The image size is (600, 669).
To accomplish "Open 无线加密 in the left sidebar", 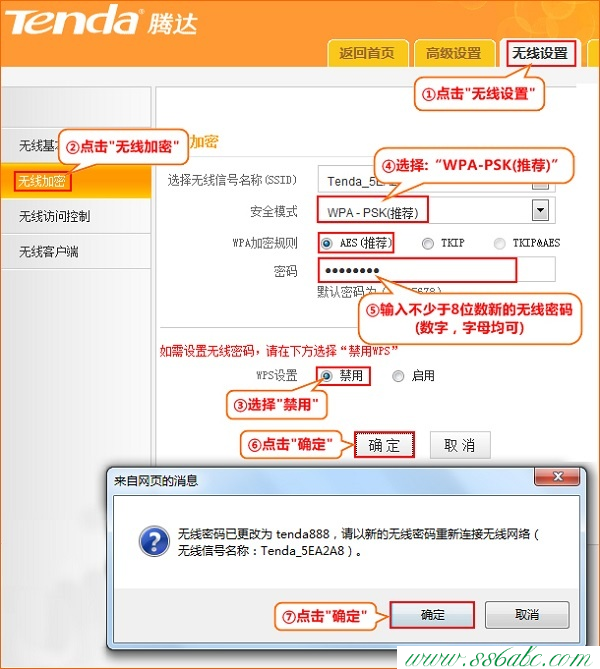I will 40,181.
